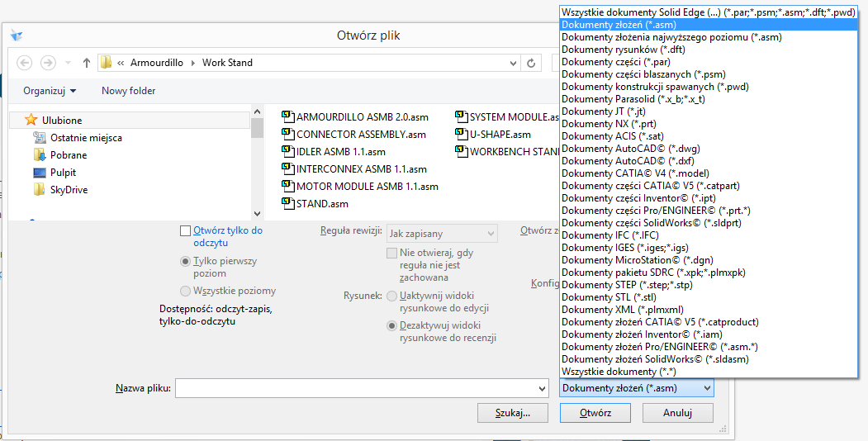Toggle Nie otwieraj, gdy reguła checkbox
The width and height of the screenshot is (868, 441).
392,253
